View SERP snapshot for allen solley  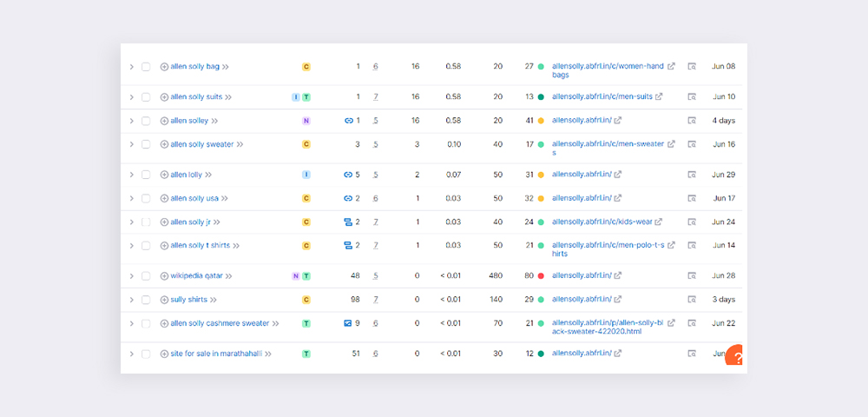[692, 120]
